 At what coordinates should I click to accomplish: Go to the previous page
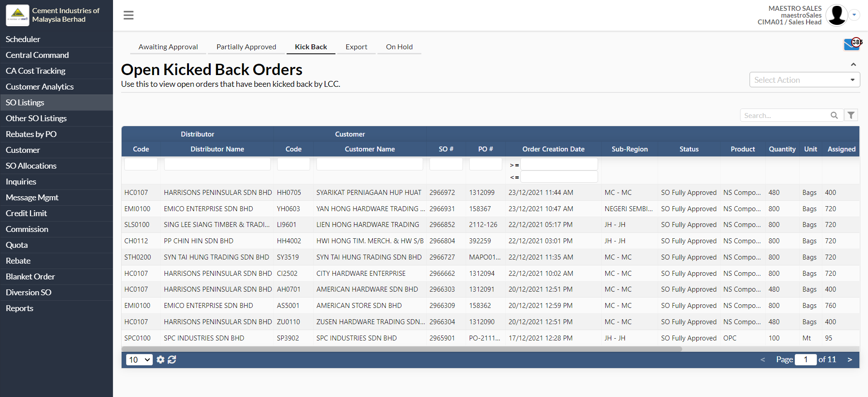(x=763, y=359)
